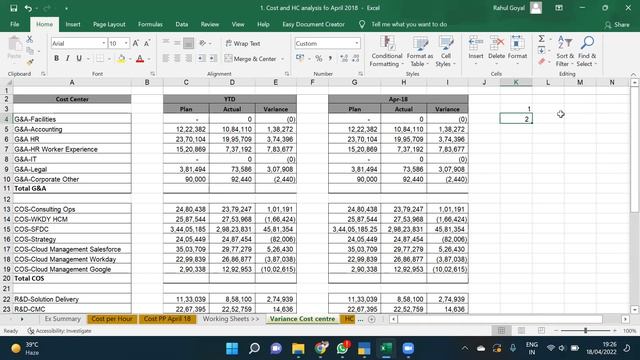The image size is (640, 360).
Task: Open the Ex Summary sheet tab
Action: [62, 319]
